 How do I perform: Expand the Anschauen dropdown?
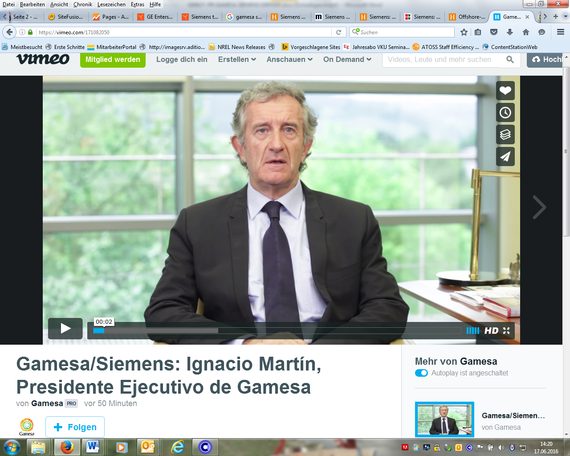[289, 59]
